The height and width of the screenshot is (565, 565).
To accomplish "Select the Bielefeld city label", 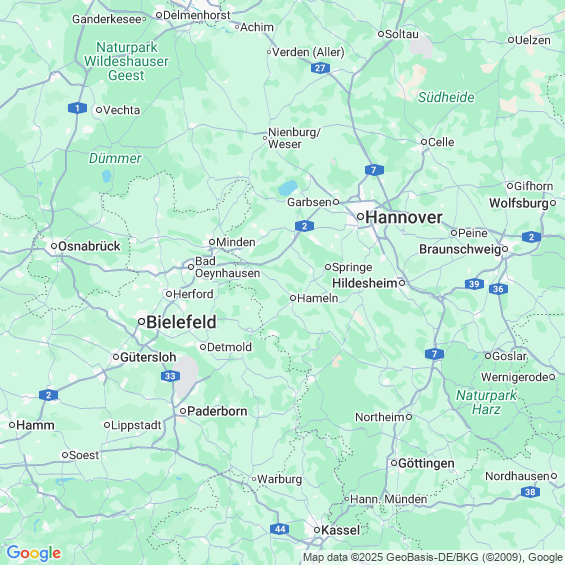I will pyautogui.click(x=181, y=322).
